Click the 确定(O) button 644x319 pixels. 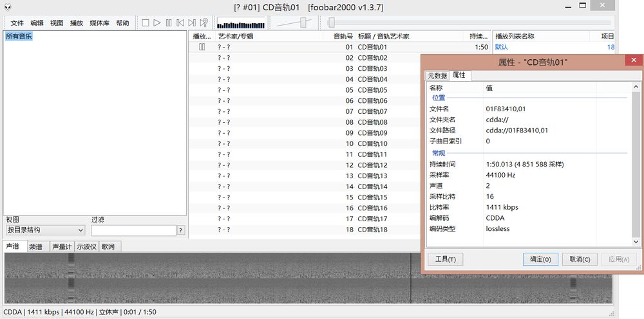point(540,259)
